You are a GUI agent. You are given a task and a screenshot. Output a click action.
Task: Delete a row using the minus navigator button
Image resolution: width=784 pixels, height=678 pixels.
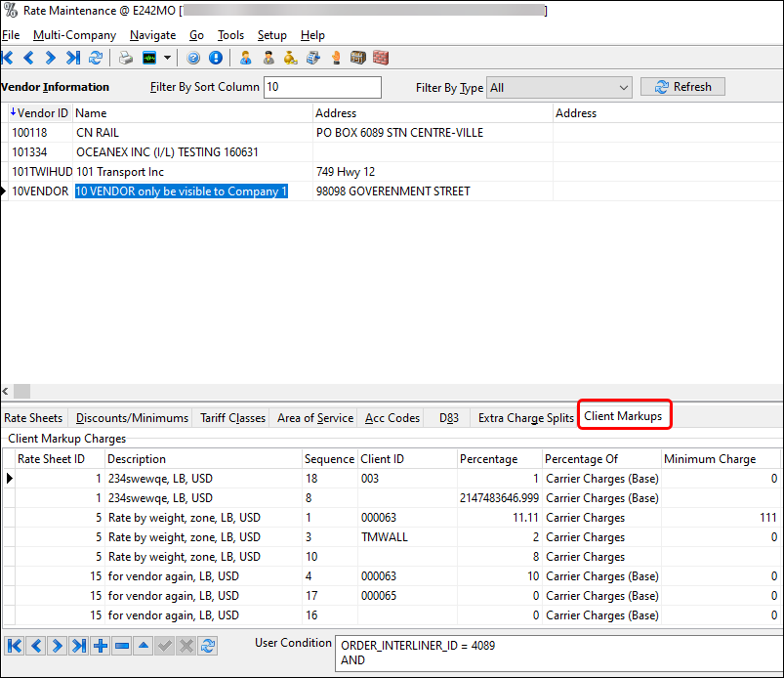pos(123,645)
